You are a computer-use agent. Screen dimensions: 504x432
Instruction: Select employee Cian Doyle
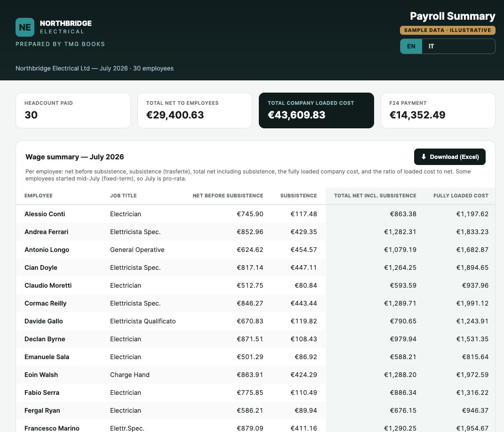41,267
